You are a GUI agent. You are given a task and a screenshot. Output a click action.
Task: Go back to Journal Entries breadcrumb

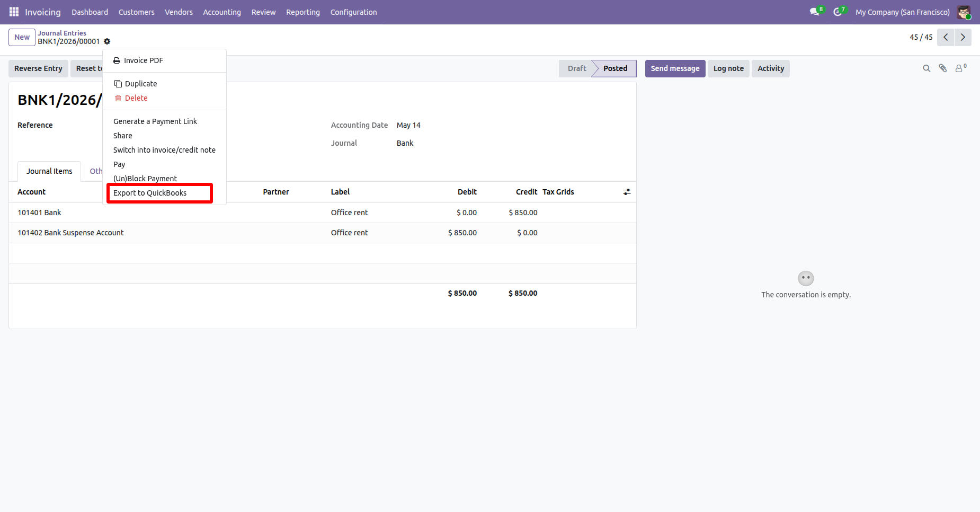click(62, 33)
